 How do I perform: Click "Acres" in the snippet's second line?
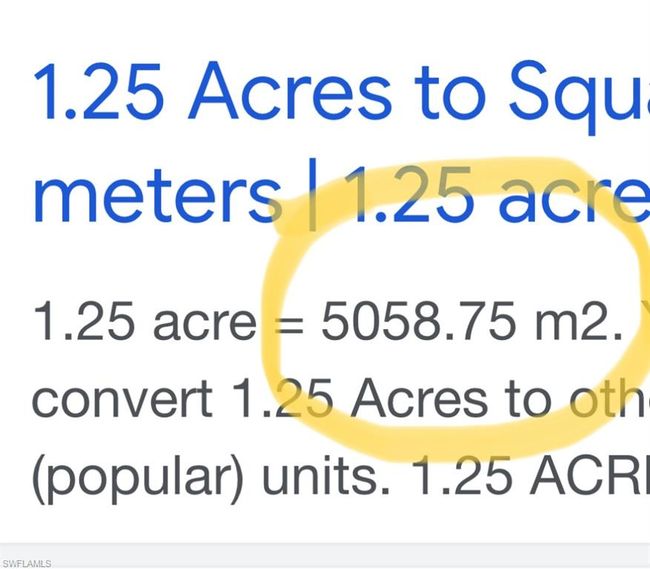(x=419, y=398)
